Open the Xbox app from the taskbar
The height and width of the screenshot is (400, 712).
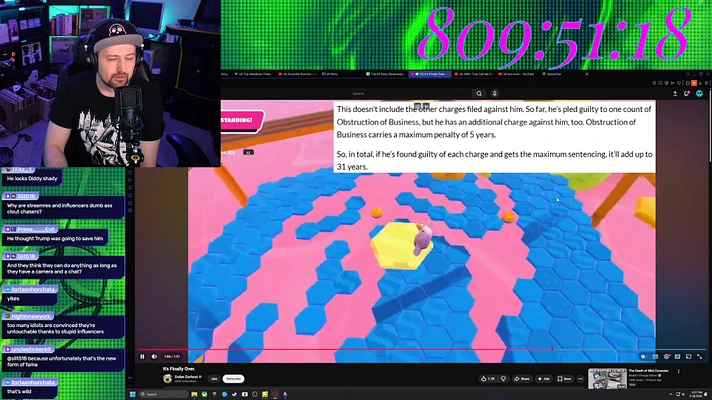[x=204, y=394]
